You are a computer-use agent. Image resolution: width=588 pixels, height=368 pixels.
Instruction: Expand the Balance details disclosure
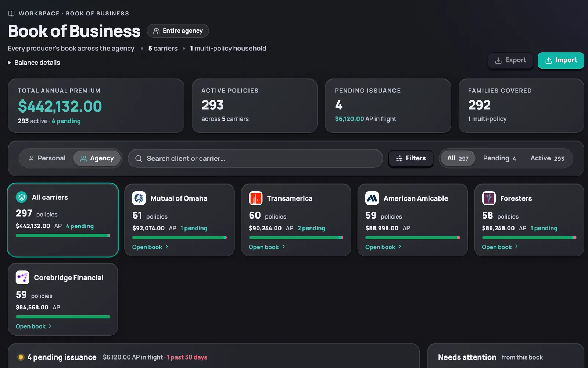pyautogui.click(x=34, y=63)
